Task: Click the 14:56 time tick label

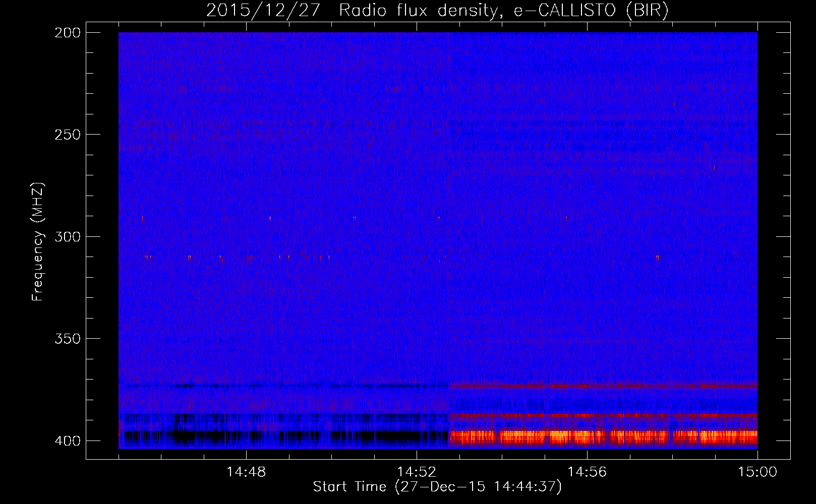Action: coord(587,472)
